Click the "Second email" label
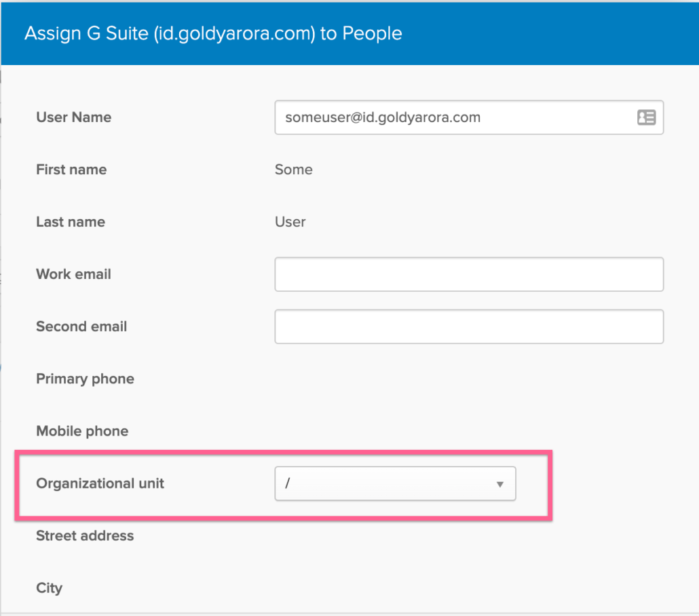Screen dimensions: 699x616 [81, 327]
